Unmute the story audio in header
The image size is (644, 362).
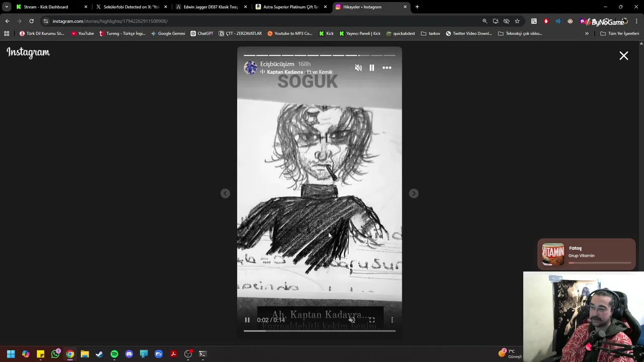(x=358, y=68)
